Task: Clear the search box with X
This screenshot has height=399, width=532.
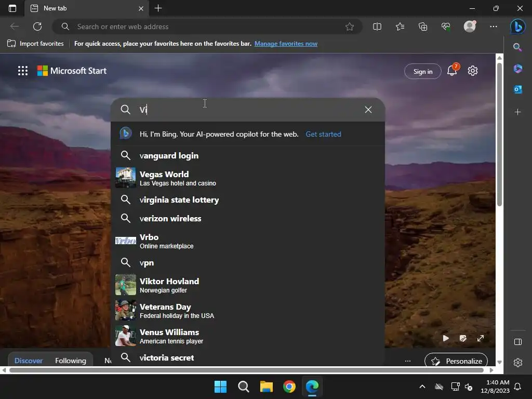Action: click(x=368, y=110)
